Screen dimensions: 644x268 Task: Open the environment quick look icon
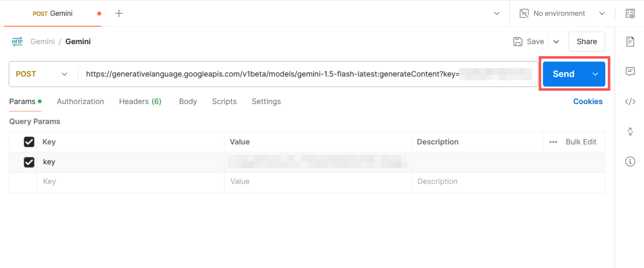630,13
